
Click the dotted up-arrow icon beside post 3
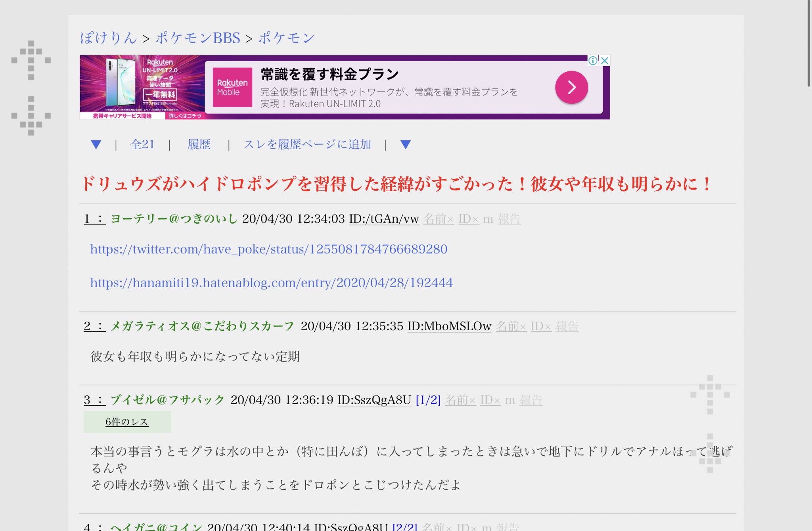pyautogui.click(x=710, y=395)
